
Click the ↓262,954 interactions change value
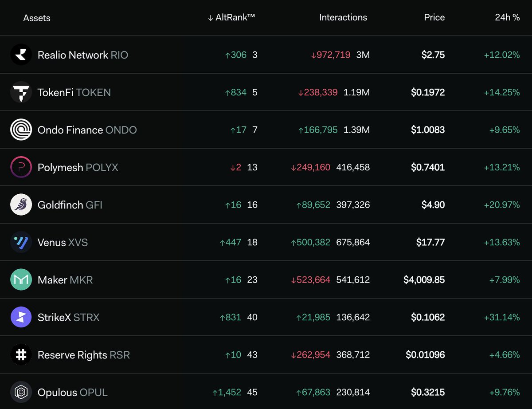coord(310,355)
